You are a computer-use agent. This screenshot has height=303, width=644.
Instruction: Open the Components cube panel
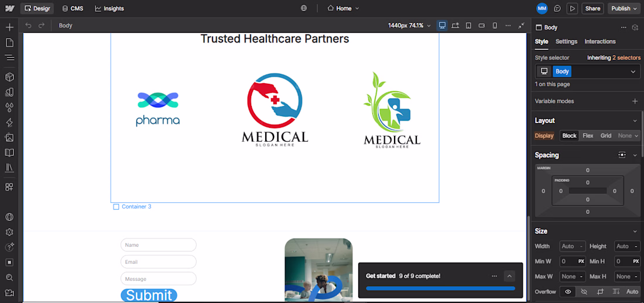point(9,77)
